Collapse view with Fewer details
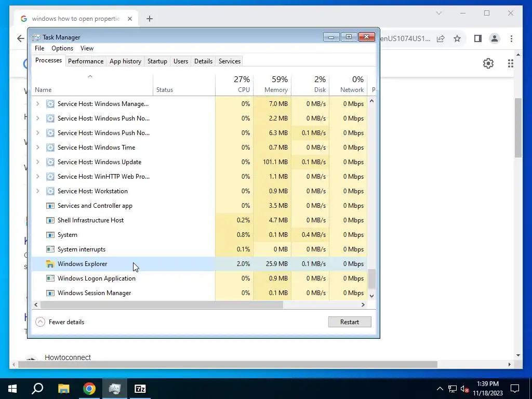 coord(60,322)
